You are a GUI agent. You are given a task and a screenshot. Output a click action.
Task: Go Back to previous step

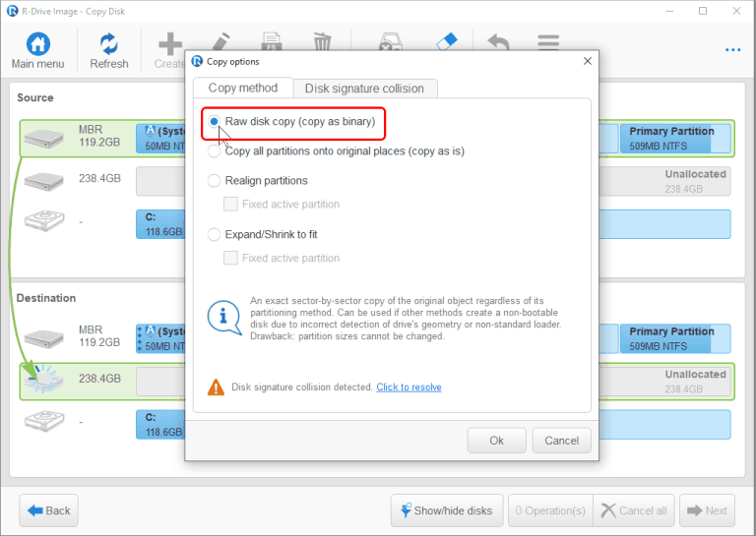click(48, 510)
